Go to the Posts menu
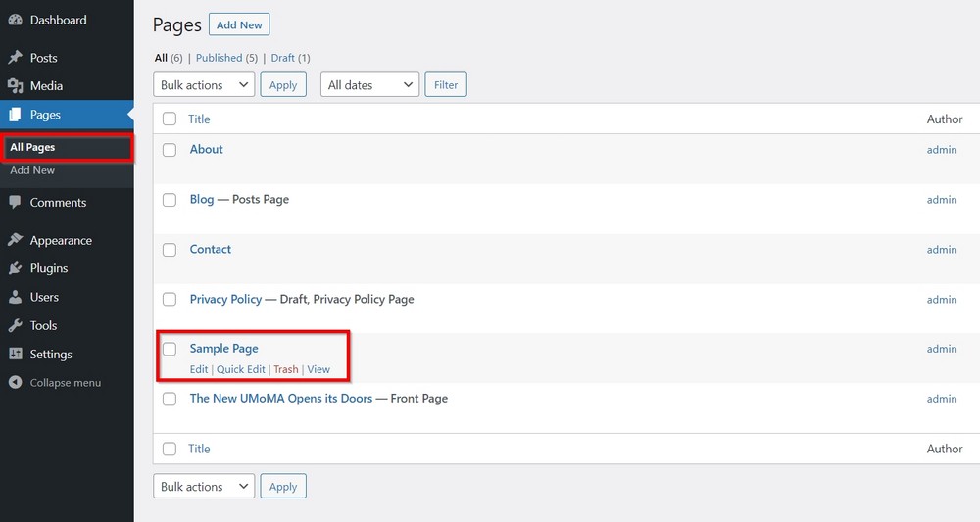The height and width of the screenshot is (522, 980). pos(44,58)
